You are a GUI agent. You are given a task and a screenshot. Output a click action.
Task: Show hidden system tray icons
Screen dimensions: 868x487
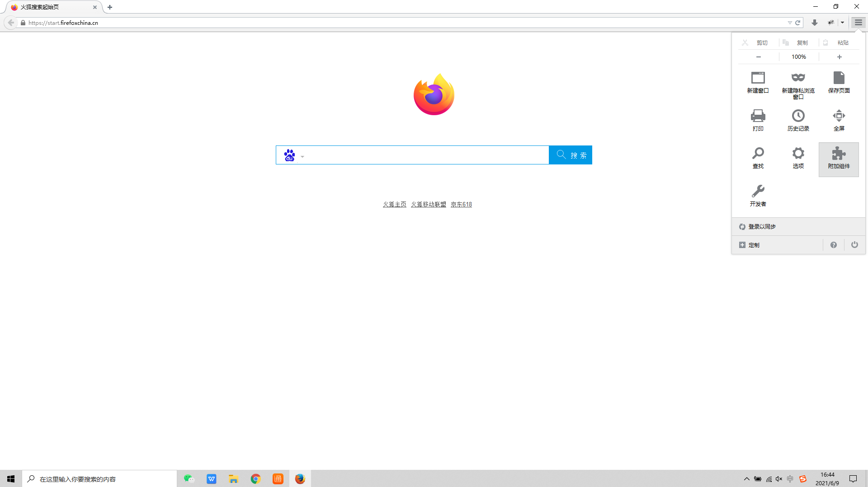click(x=746, y=479)
